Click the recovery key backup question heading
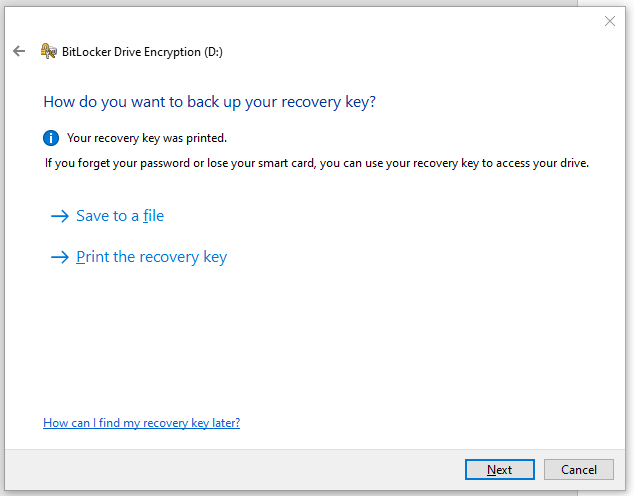 [209, 102]
